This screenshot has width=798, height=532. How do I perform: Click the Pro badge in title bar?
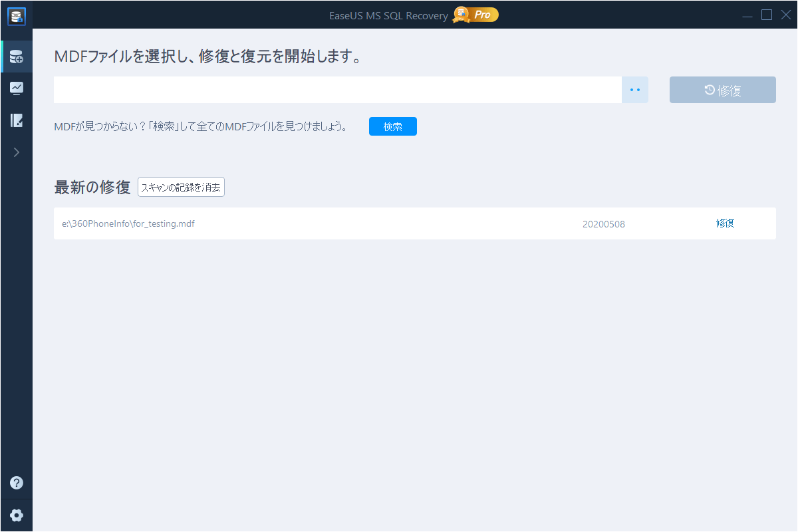(x=476, y=15)
